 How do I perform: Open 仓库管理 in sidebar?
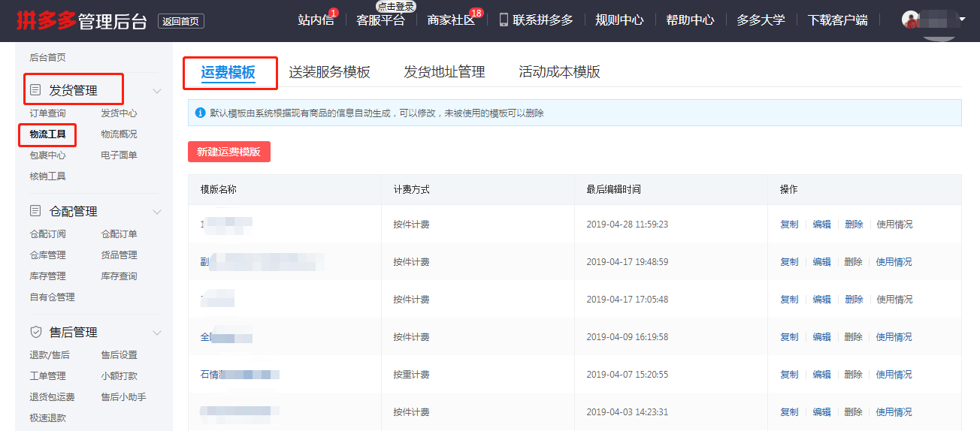pos(47,255)
